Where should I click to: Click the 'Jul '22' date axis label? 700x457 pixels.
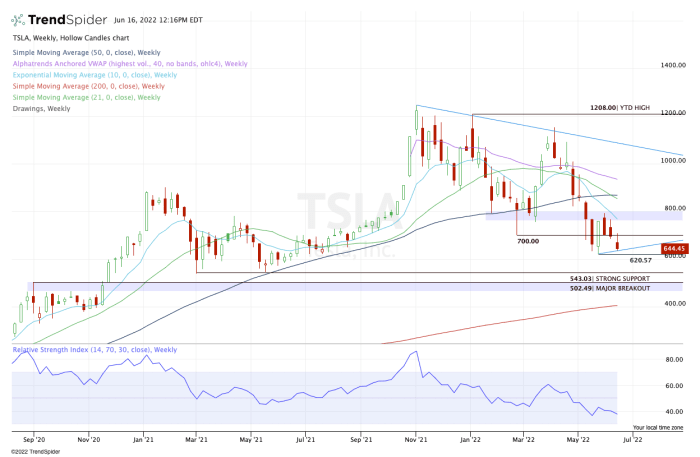[633, 440]
